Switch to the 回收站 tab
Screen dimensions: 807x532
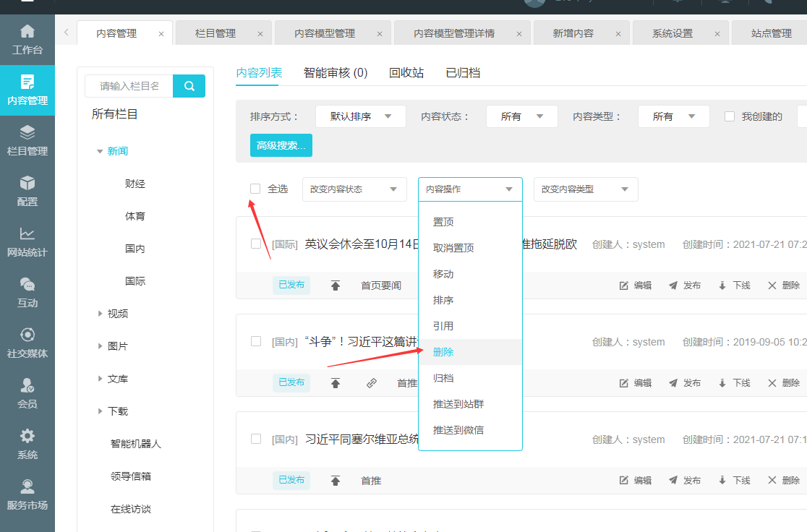click(x=406, y=73)
